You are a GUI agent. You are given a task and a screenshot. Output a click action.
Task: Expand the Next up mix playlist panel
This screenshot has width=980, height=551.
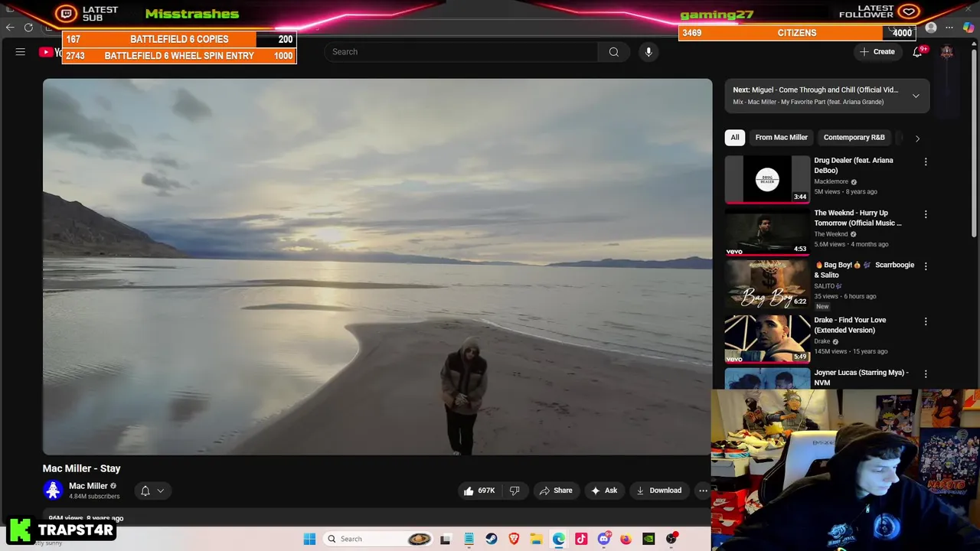click(x=916, y=96)
